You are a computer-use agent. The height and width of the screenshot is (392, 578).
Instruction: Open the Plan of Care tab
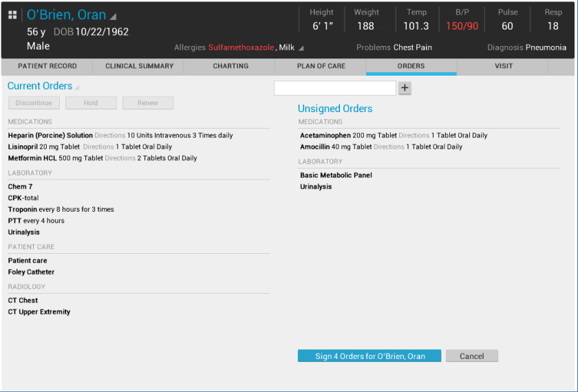point(321,67)
